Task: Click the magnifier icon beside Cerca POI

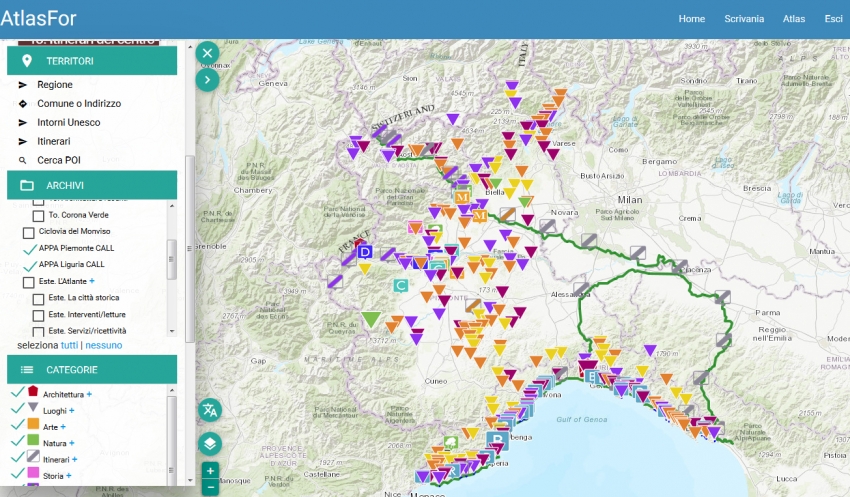Action: (x=22, y=160)
